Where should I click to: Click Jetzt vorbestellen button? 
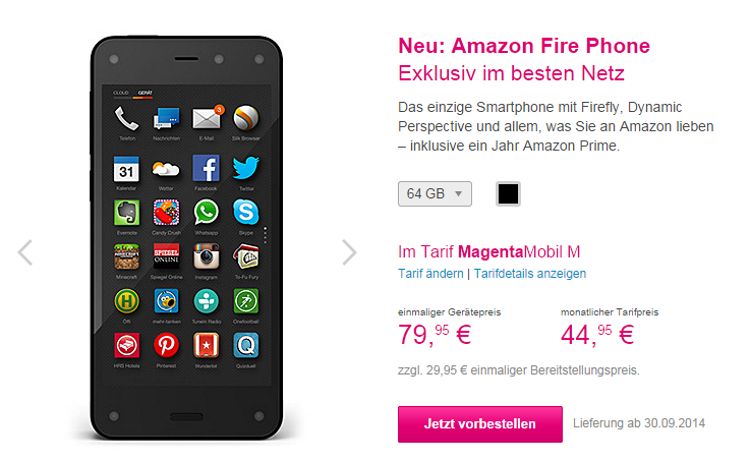pyautogui.click(x=480, y=424)
